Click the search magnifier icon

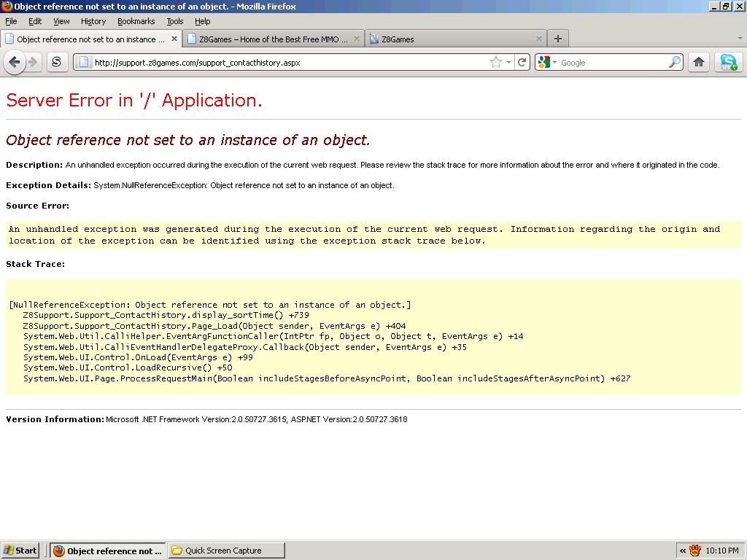(675, 63)
